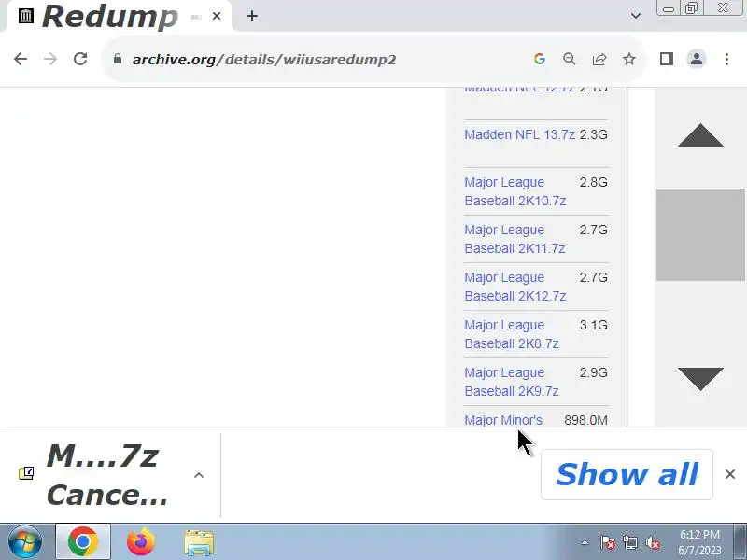Download Major League Baseball 2K9.7z

point(511,382)
